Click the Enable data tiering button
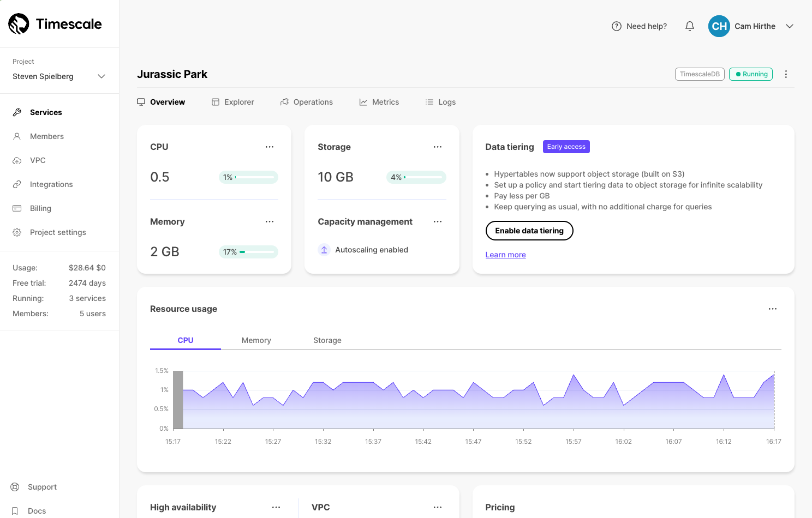Image resolution: width=812 pixels, height=518 pixels. tap(529, 231)
